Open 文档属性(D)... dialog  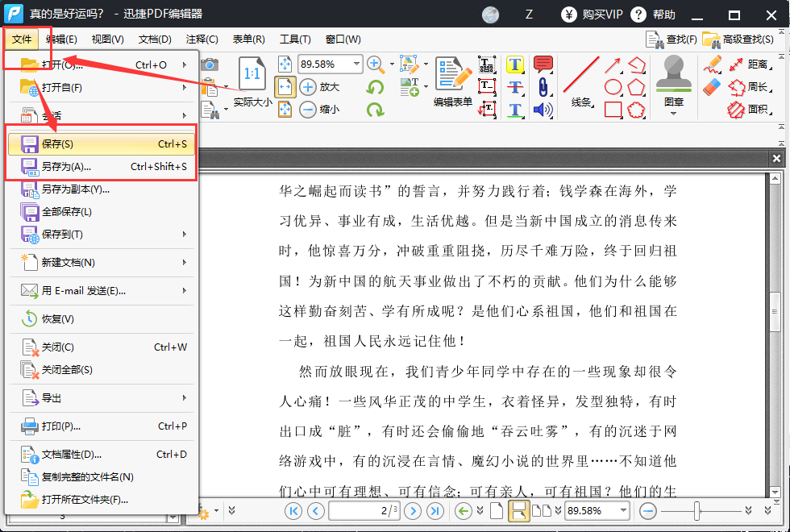(102, 455)
